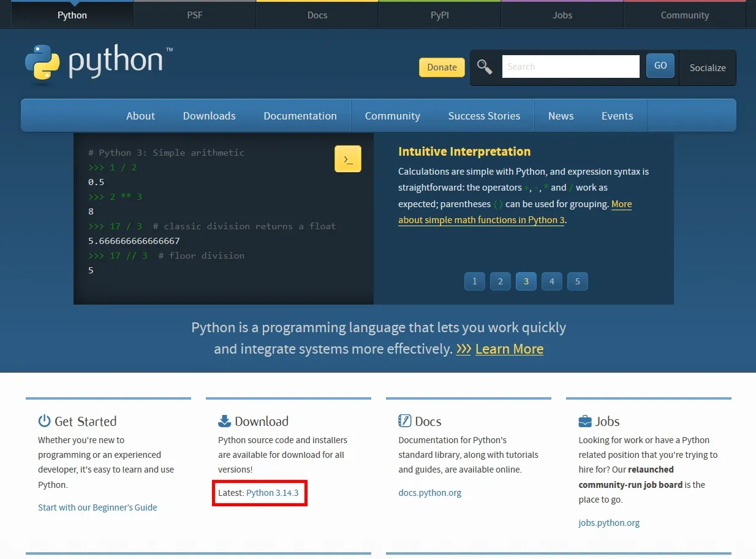
Task: Open the Downloads menu
Action: (209, 116)
